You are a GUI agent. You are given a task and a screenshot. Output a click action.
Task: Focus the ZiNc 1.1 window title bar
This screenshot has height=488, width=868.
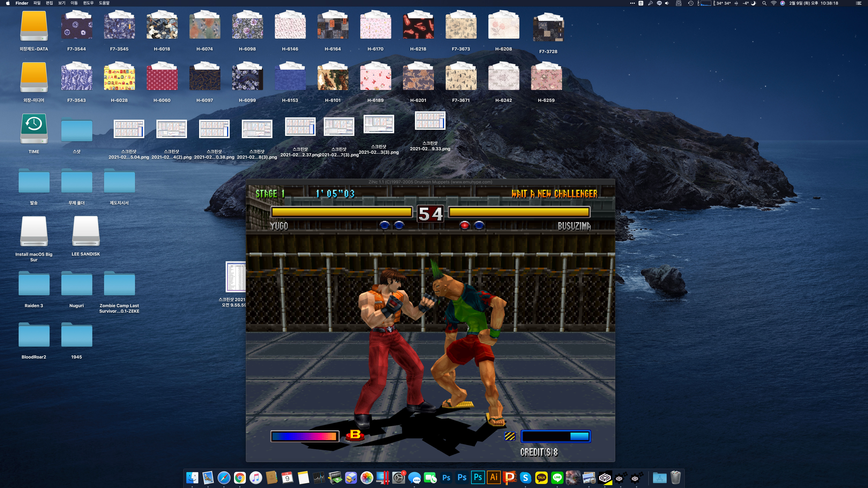coord(430,182)
